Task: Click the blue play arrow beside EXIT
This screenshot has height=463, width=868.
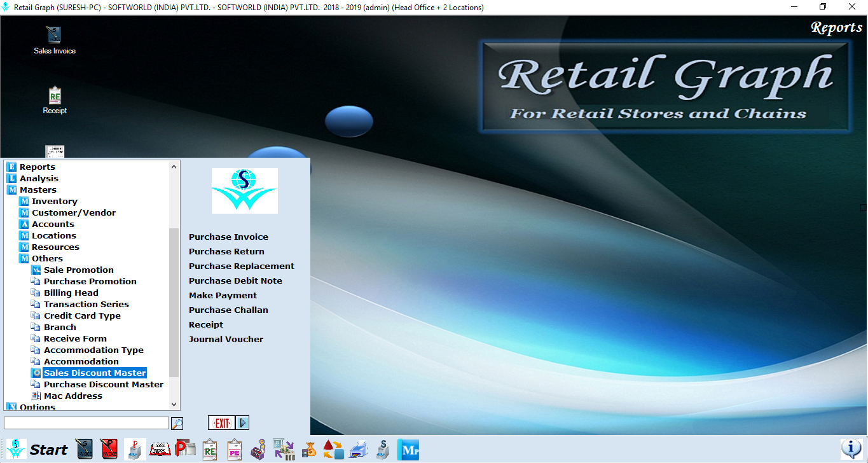Action: 242,423
